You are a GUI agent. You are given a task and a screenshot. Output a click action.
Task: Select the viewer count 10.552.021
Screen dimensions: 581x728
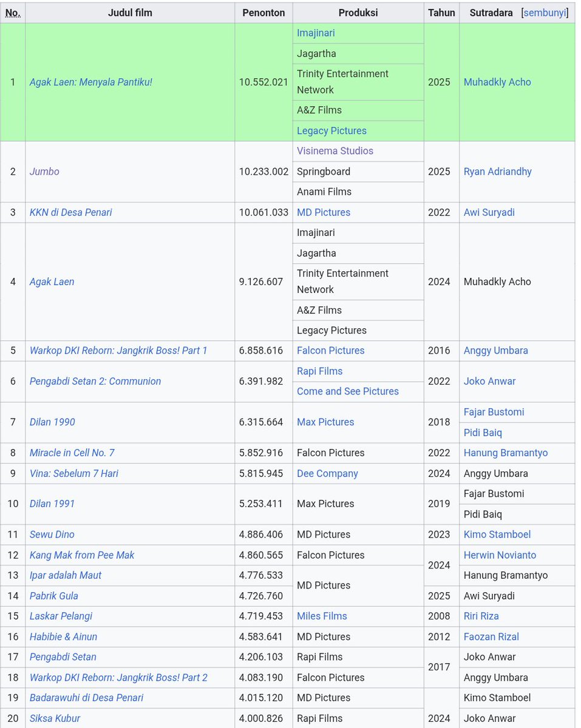pyautogui.click(x=263, y=82)
